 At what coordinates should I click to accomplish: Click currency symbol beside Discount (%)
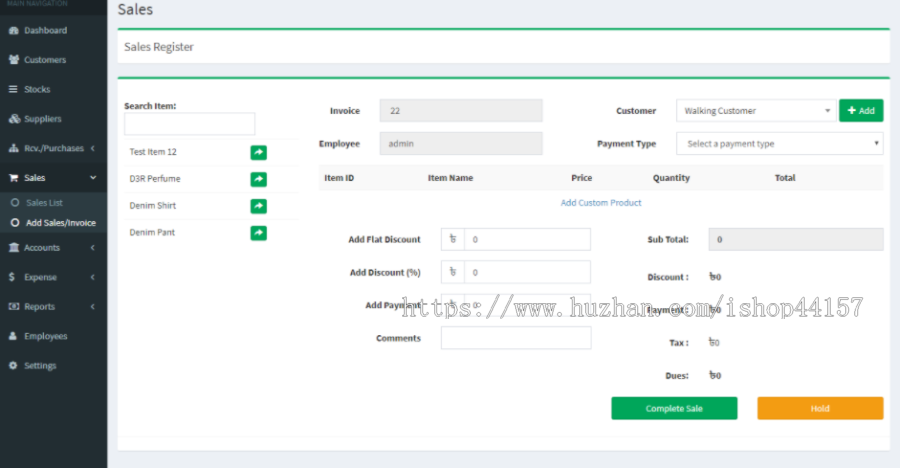click(453, 272)
